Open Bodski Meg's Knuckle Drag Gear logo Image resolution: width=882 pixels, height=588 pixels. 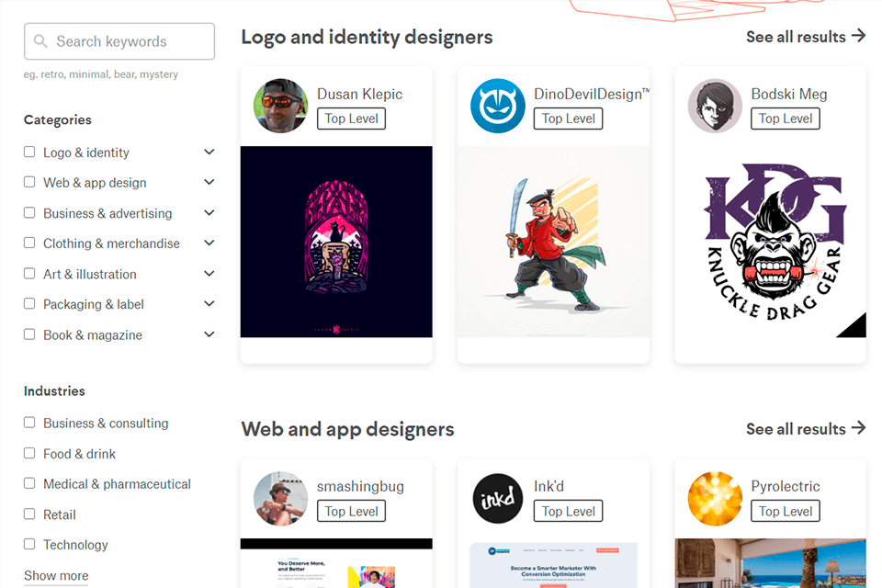[x=771, y=242]
